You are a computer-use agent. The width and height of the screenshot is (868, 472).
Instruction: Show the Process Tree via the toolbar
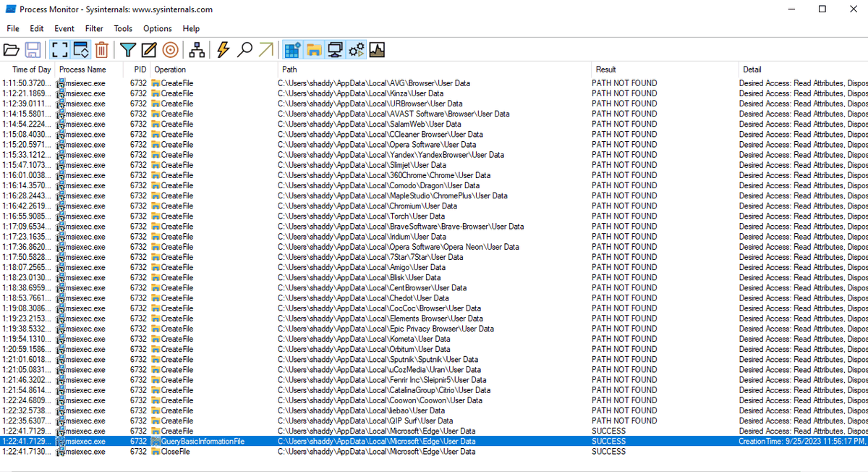(x=196, y=50)
